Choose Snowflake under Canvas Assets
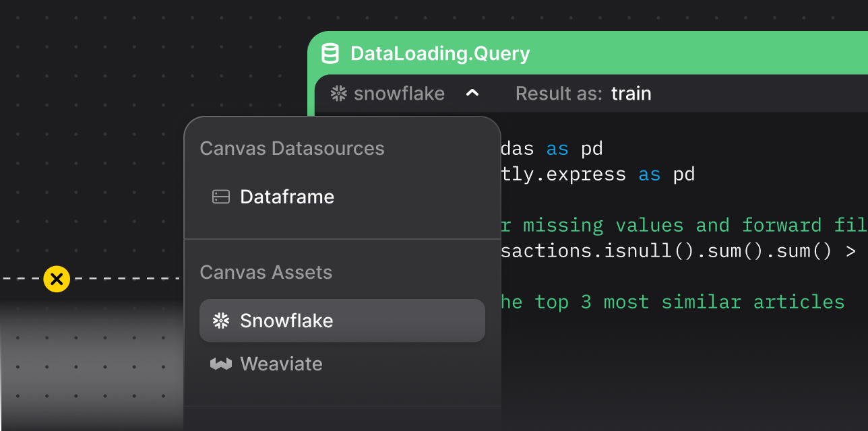 [x=342, y=321]
